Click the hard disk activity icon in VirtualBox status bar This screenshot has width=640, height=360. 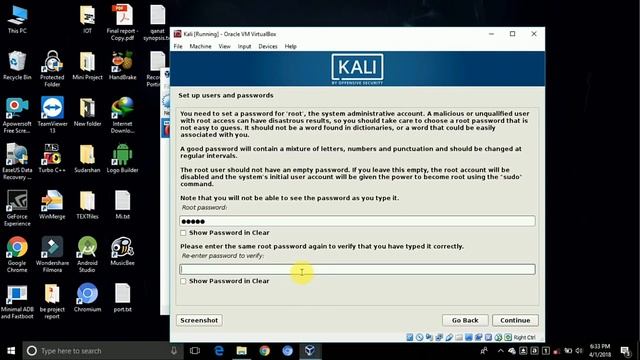point(409,337)
